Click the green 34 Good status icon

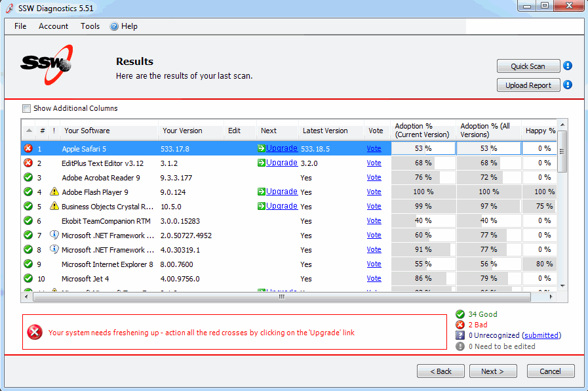460,314
